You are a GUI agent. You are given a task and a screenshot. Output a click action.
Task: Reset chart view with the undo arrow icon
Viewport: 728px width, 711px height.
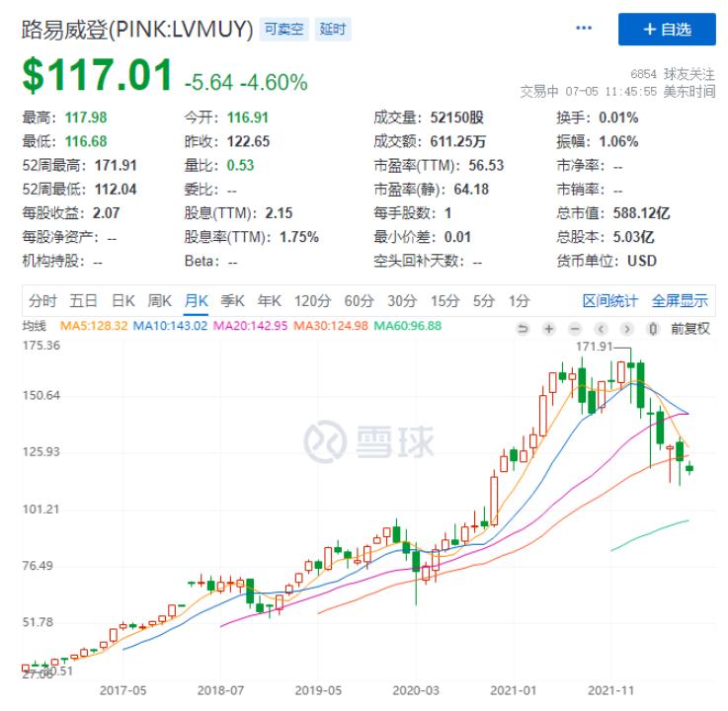pyautogui.click(x=523, y=329)
